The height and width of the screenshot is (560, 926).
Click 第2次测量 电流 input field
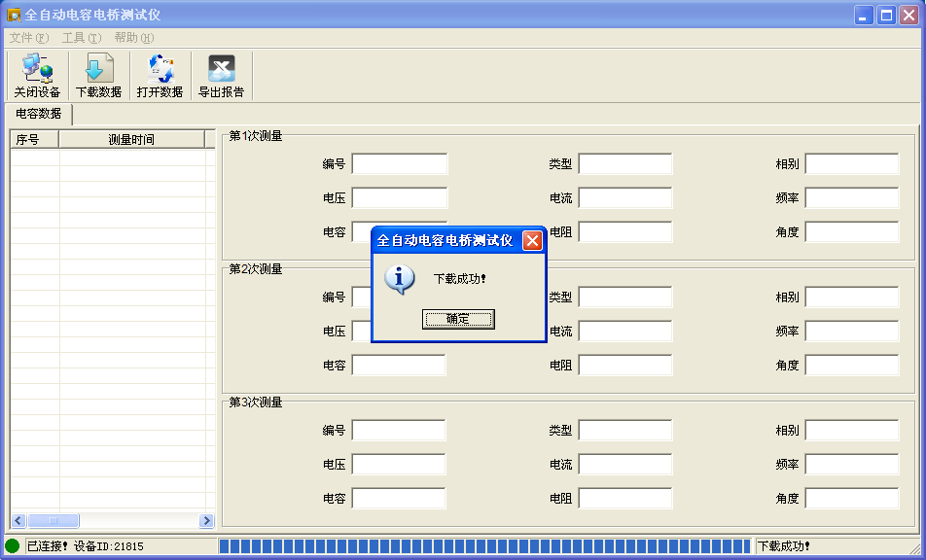[624, 332]
